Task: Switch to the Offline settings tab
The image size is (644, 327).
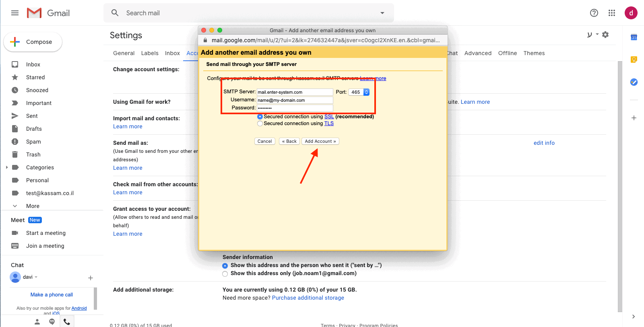Action: [507, 53]
